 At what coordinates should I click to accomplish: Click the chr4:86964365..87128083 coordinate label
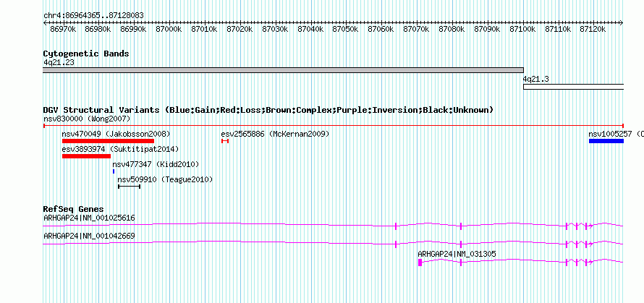click(x=93, y=15)
